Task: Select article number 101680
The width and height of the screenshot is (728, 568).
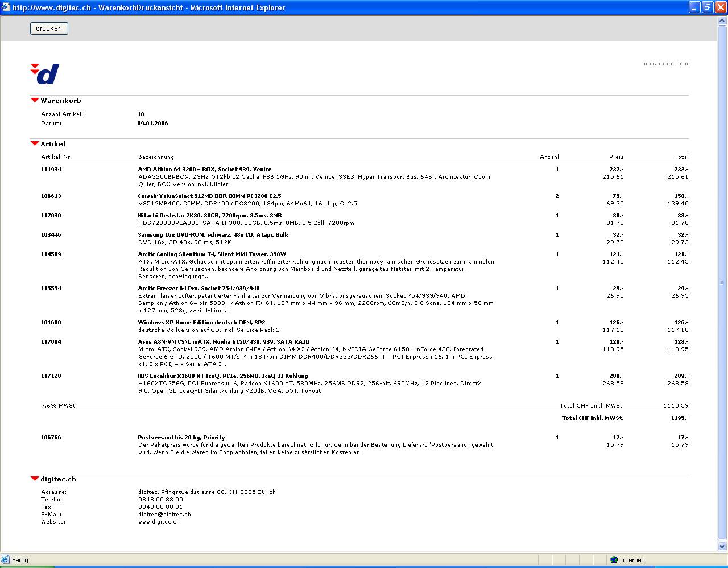Action: click(51, 323)
